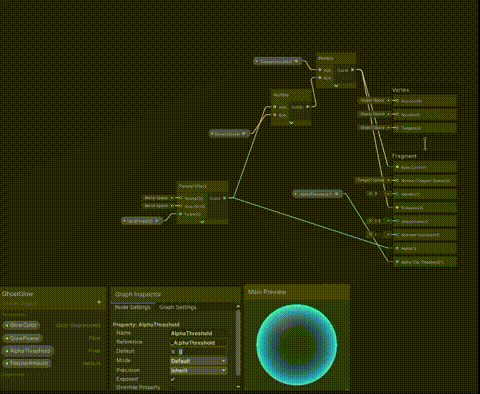Select the AlphaThreshold property node in the graph
The image size is (480, 394).
point(318,194)
